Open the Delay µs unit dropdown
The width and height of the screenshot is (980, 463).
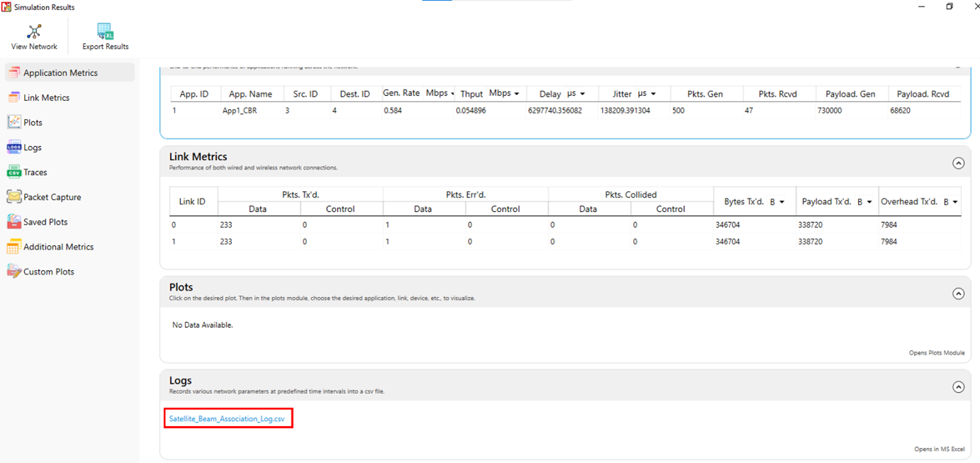pos(576,94)
